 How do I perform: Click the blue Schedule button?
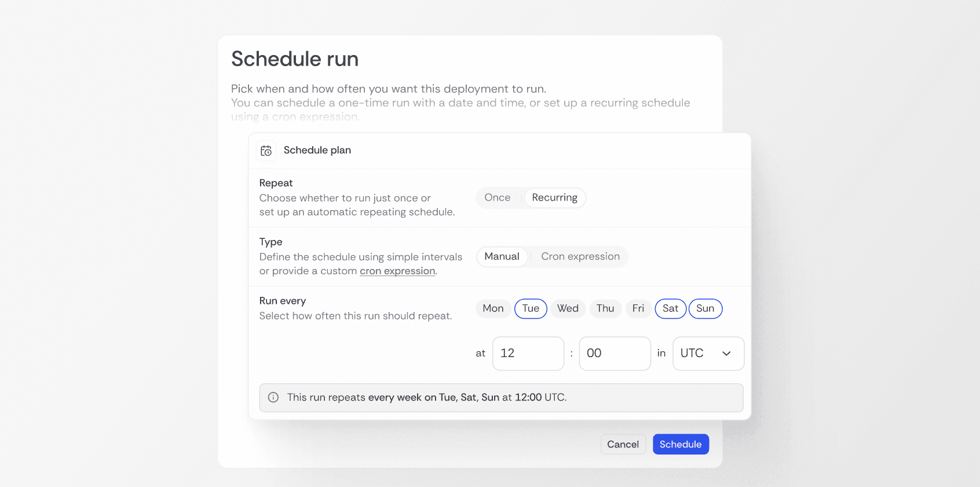[681, 445]
